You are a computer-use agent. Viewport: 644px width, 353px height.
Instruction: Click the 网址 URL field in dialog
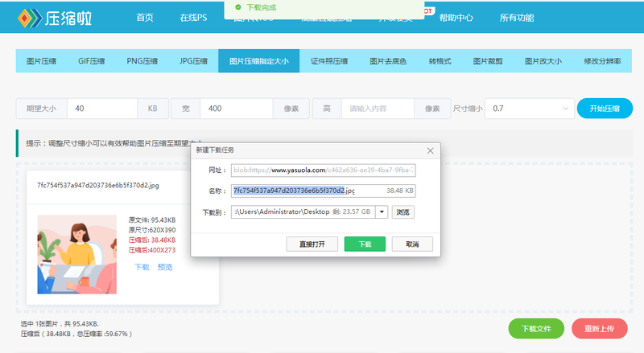323,170
